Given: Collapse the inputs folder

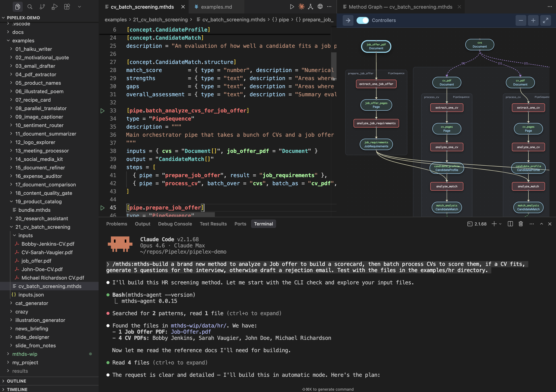Looking at the screenshot, I should coord(25,235).
